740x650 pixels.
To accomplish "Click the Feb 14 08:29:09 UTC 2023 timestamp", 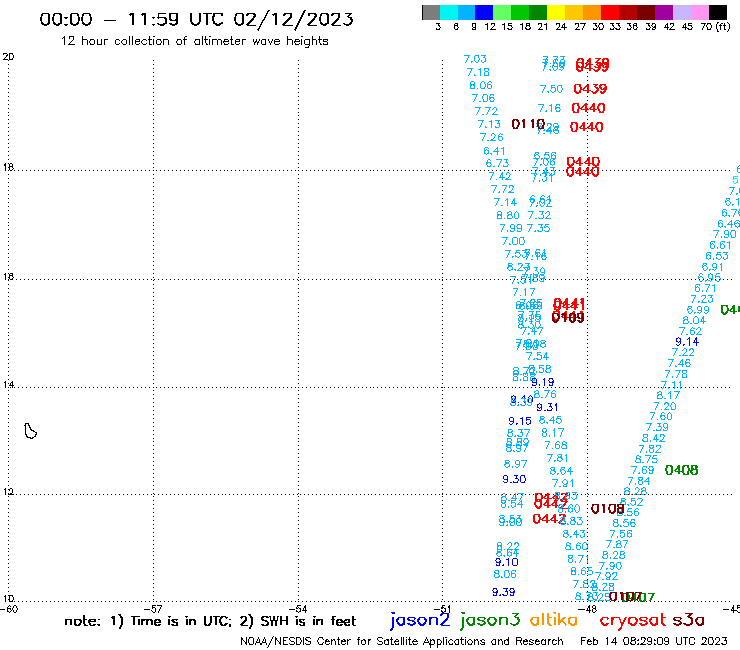I will click(654, 641).
